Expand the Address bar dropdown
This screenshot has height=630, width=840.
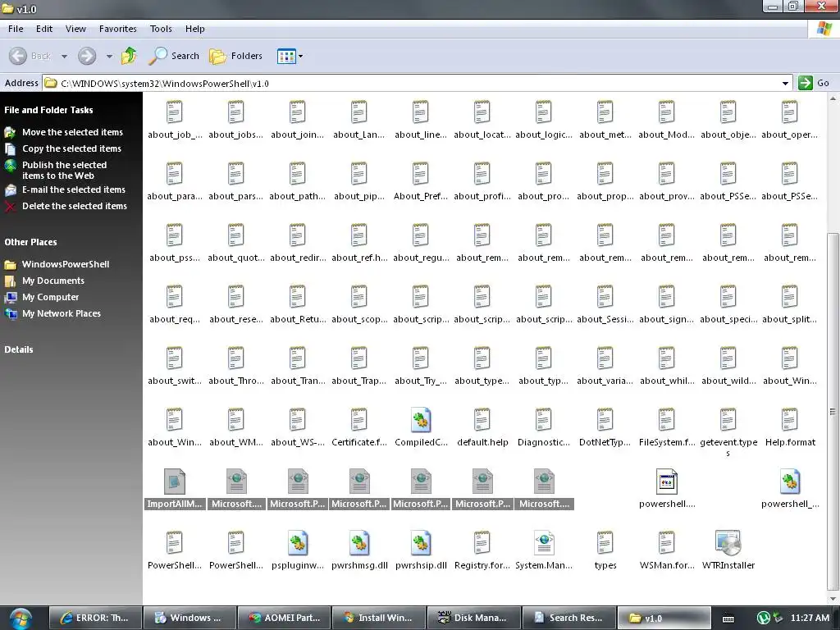(x=785, y=83)
